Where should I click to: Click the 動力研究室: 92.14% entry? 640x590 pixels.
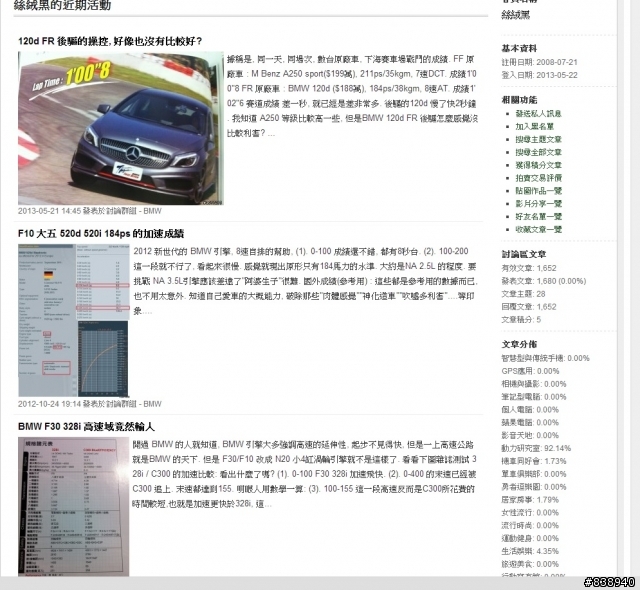coord(536,448)
